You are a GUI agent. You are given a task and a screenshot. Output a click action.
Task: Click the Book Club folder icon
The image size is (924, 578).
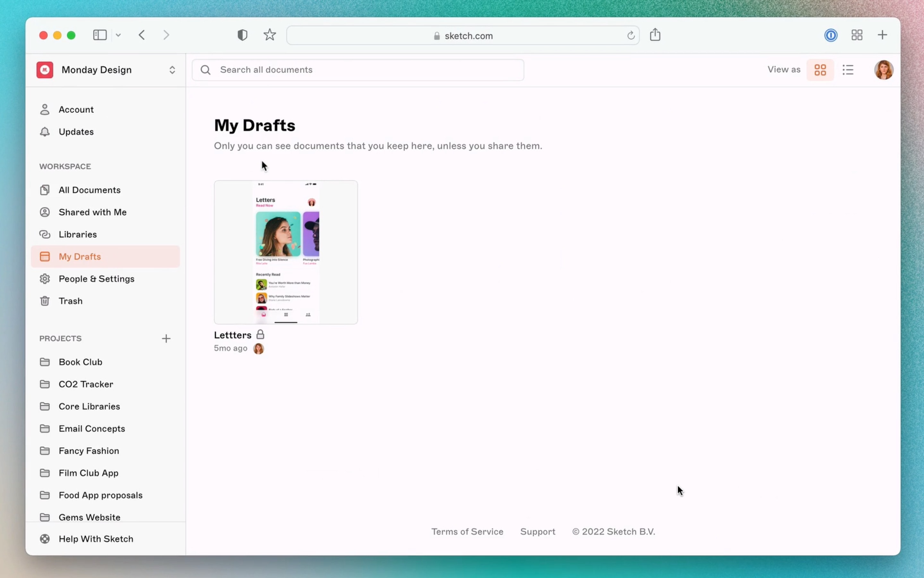(x=45, y=362)
